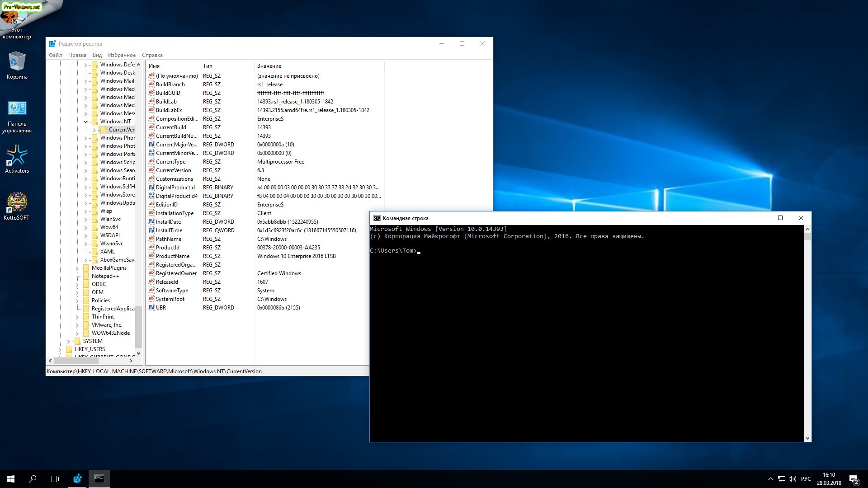The image size is (868, 488).
Task: Open the Файл menu
Action: coord(55,55)
